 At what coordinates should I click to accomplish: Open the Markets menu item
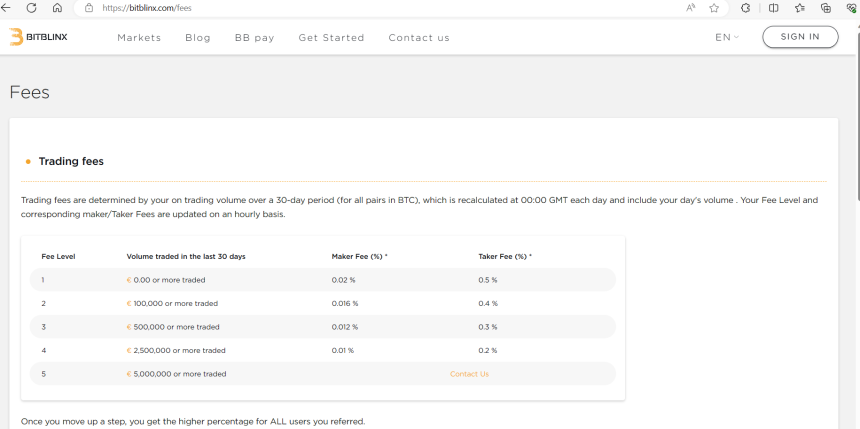(x=139, y=38)
